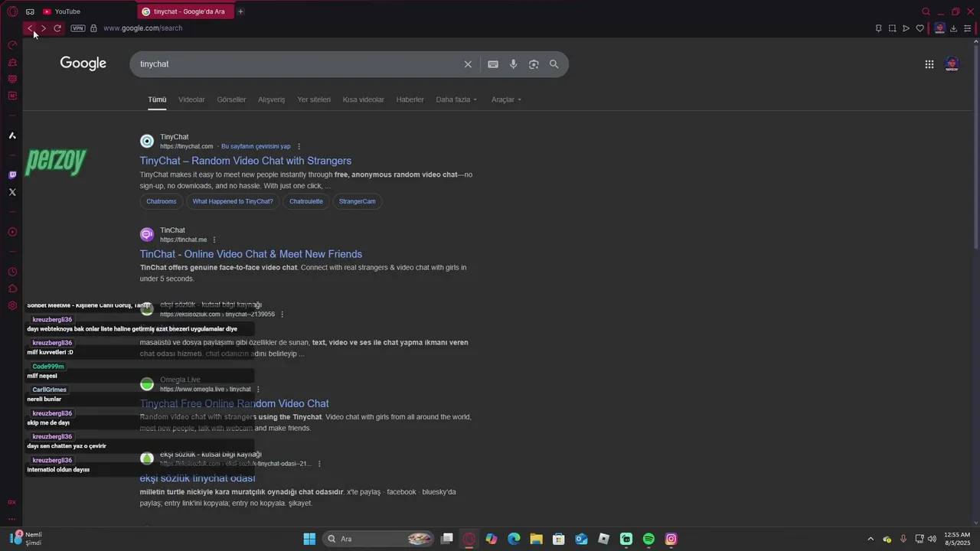Click the page vertical scrollbar thumb
Screen dimensions: 980x551
976,145
